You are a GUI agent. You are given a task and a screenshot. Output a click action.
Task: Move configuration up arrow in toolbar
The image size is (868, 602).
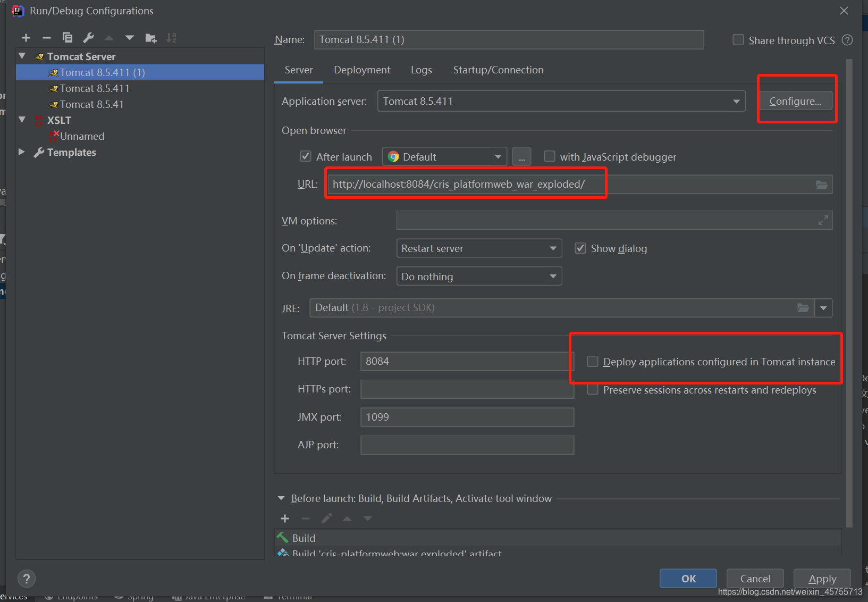(x=109, y=38)
